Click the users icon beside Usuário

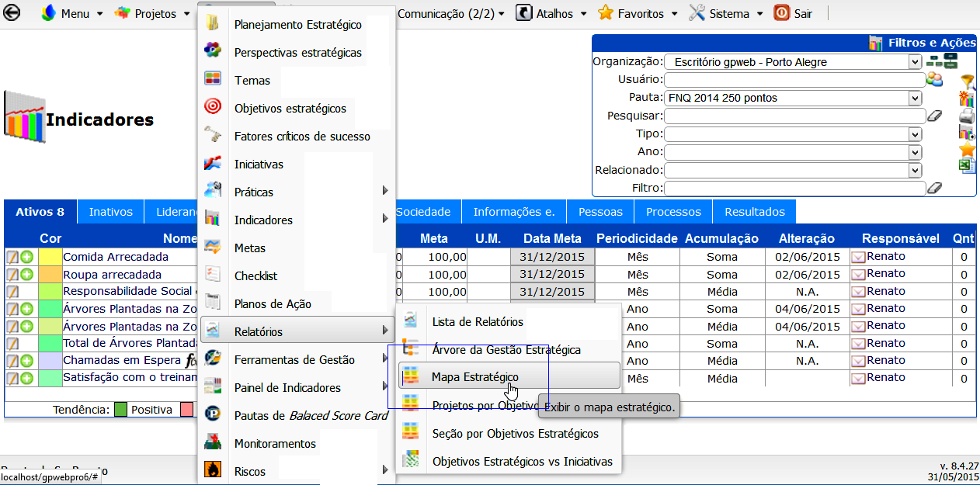click(x=934, y=78)
